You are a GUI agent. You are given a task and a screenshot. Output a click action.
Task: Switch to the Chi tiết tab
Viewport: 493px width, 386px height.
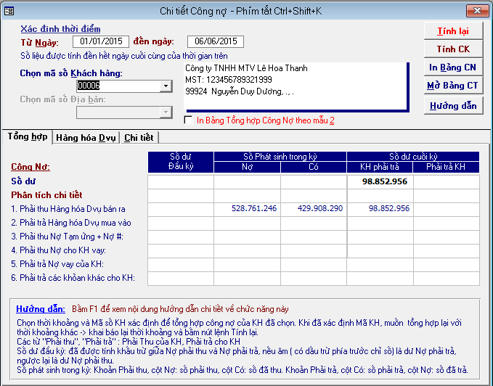(139, 138)
